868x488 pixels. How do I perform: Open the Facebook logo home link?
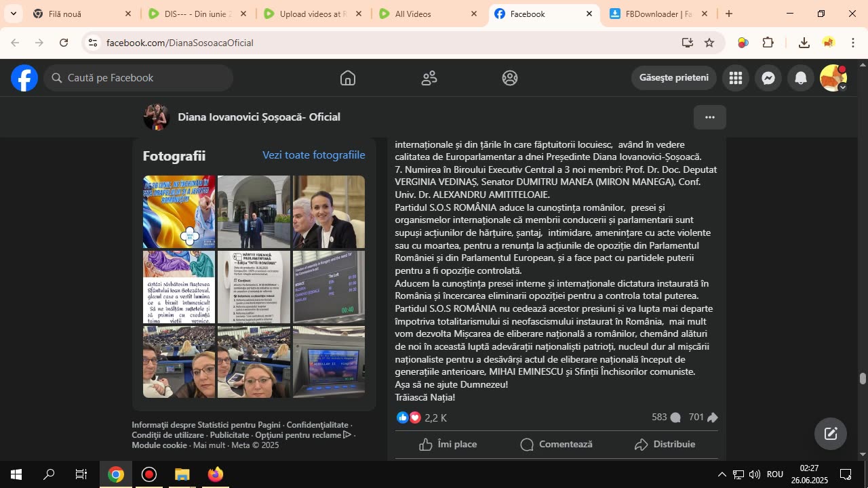coord(24,78)
